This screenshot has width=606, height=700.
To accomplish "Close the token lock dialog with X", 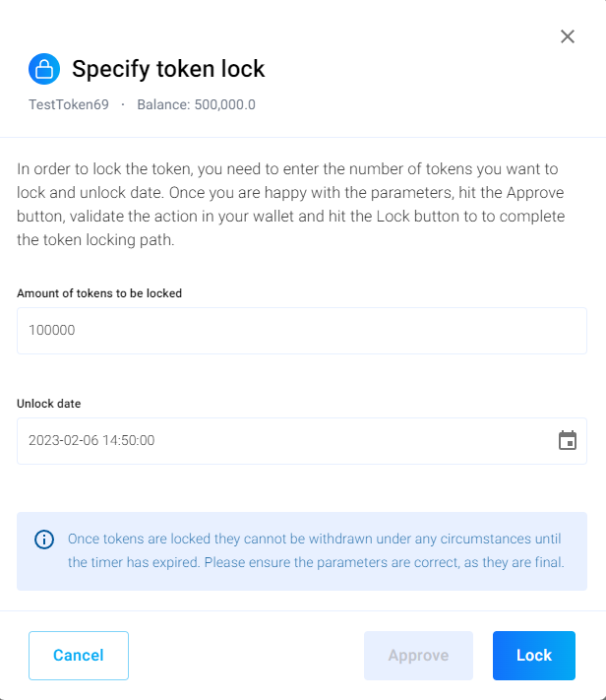I will [568, 36].
